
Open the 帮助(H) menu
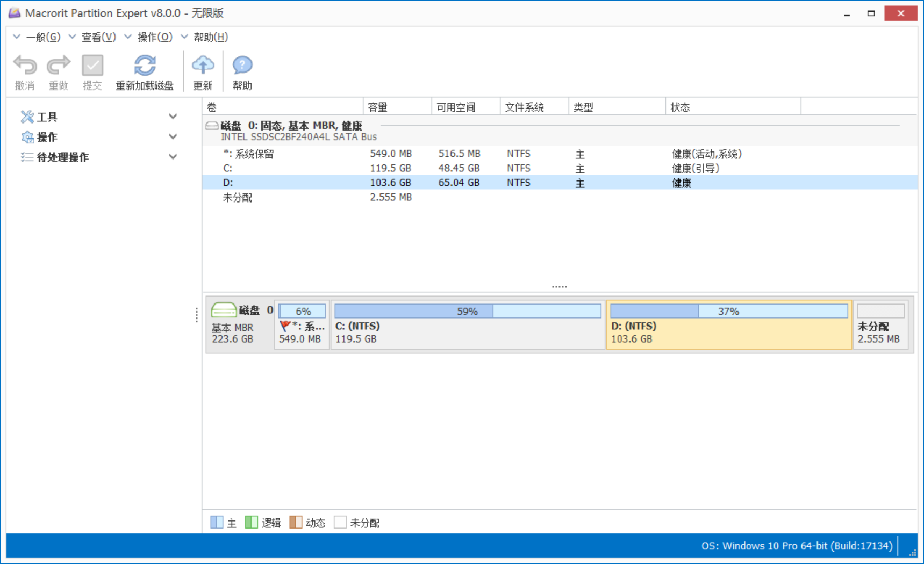(x=211, y=37)
